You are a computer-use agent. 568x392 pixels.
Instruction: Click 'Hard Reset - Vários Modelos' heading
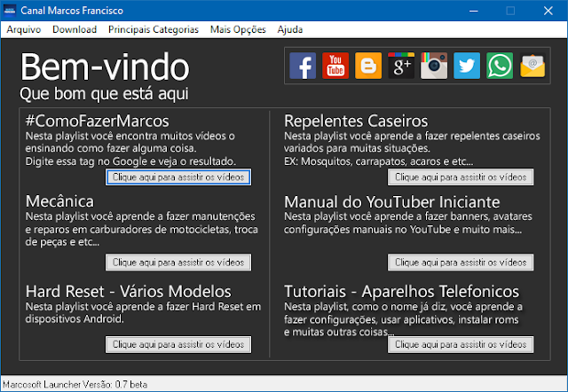tap(128, 292)
